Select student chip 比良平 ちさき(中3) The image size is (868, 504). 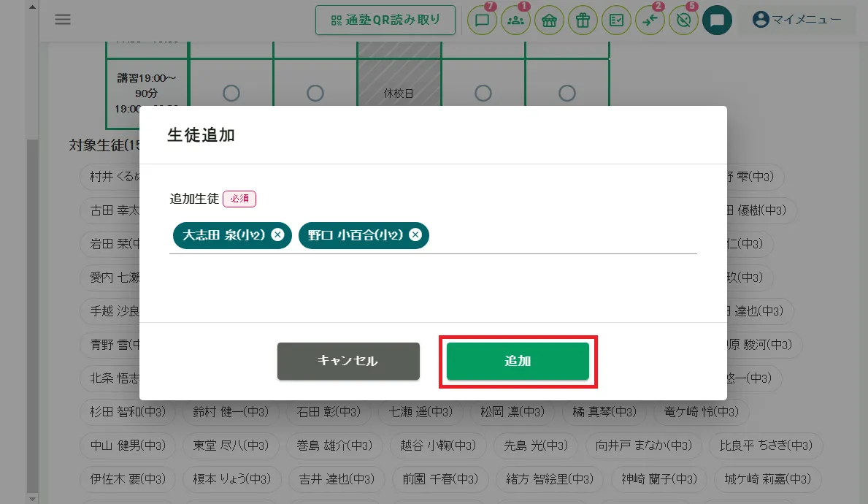pyautogui.click(x=766, y=446)
